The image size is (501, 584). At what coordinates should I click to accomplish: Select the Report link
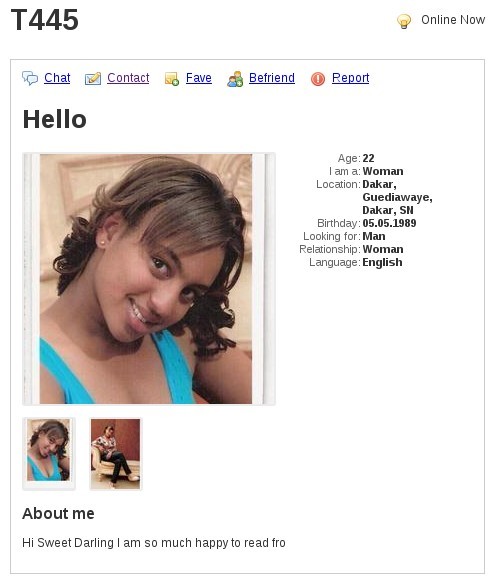[x=351, y=78]
